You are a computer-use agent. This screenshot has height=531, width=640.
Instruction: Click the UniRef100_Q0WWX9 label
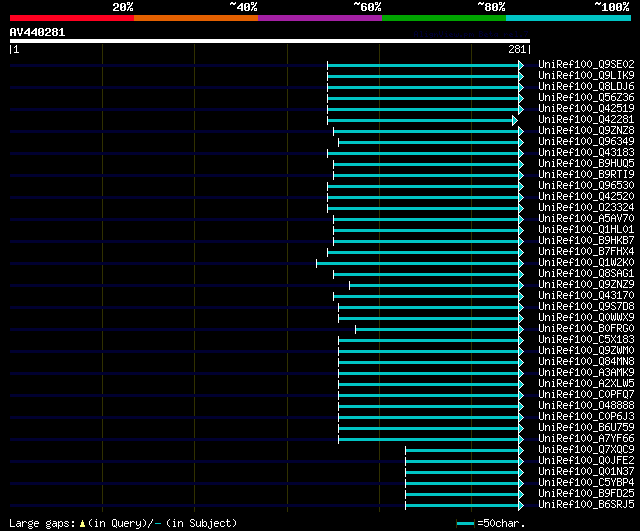pos(586,318)
